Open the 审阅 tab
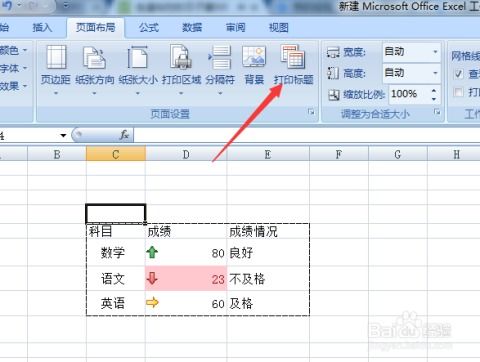The image size is (480, 362). (x=236, y=28)
